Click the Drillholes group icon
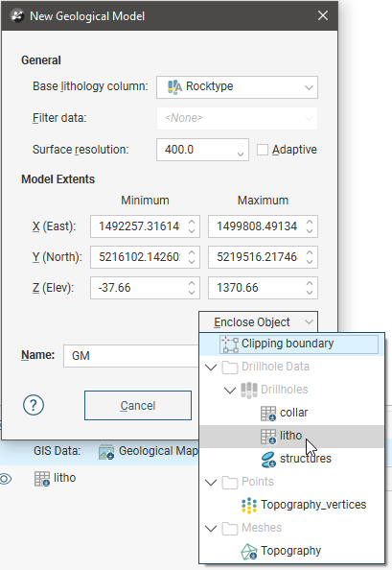This screenshot has height=570, width=392. tap(249, 390)
